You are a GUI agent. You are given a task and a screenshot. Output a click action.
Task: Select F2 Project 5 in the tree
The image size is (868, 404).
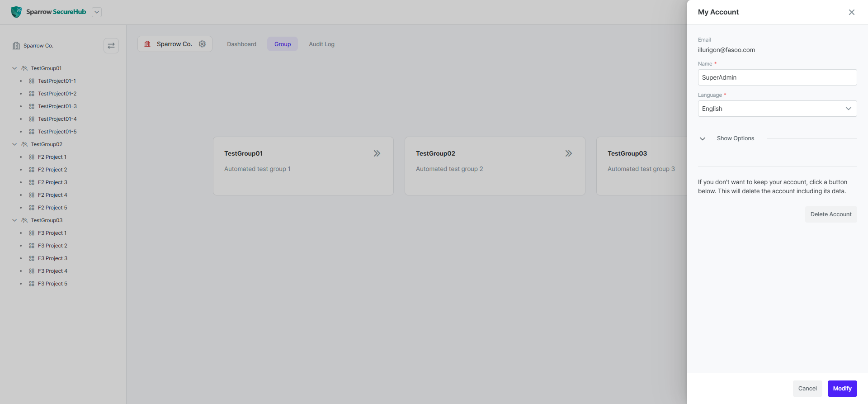tap(52, 208)
